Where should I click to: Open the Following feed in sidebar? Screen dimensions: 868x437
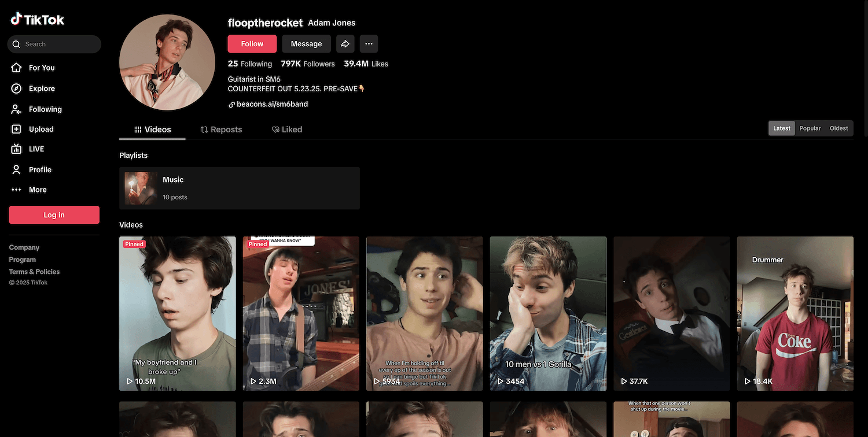pos(45,109)
